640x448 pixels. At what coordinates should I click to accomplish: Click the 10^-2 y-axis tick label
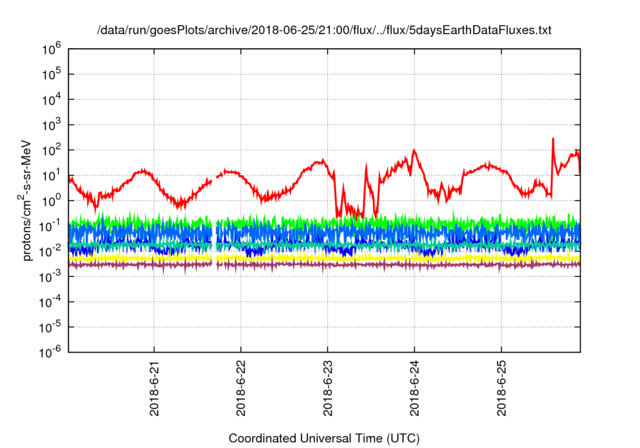coord(50,252)
